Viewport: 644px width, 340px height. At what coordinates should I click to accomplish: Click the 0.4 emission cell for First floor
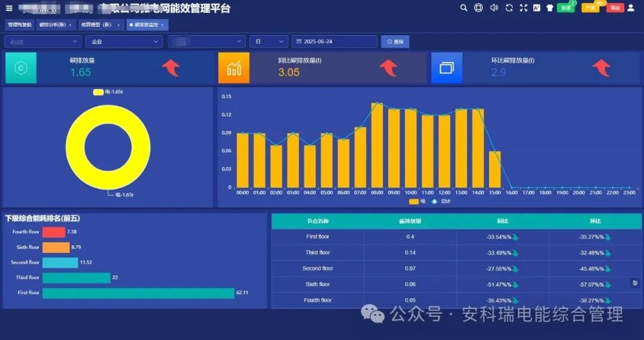click(410, 237)
